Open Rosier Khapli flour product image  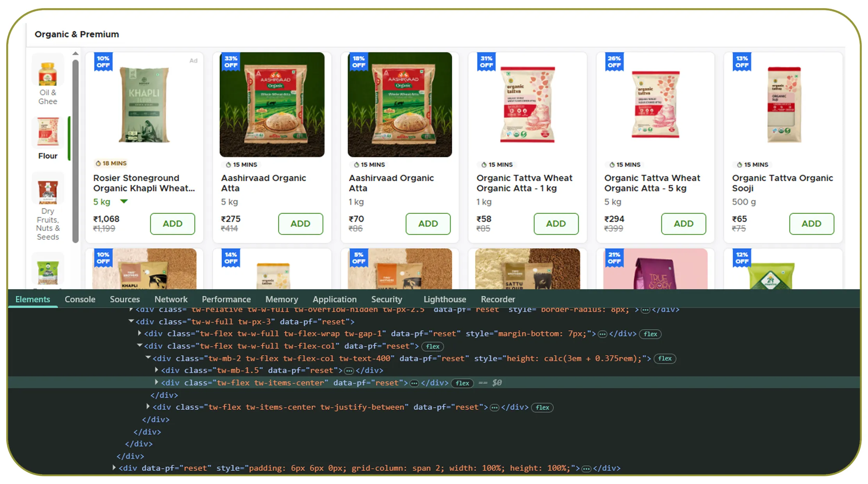pos(144,105)
